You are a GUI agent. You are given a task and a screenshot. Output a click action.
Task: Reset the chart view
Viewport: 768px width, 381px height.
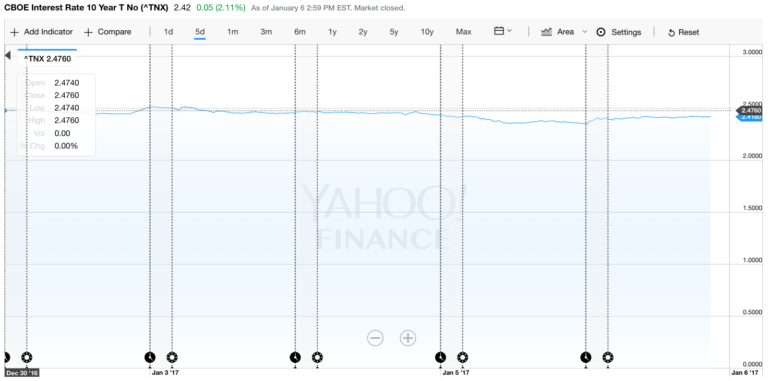pos(684,32)
